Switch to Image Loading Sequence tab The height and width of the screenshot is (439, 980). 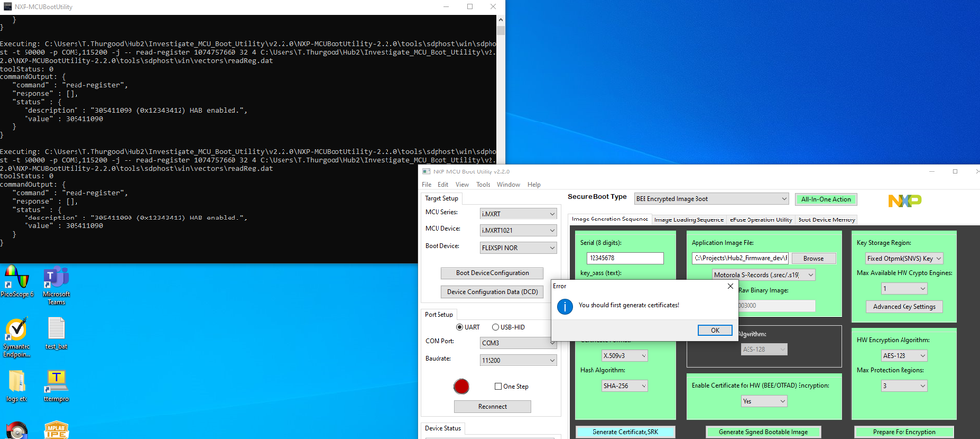pyautogui.click(x=689, y=219)
